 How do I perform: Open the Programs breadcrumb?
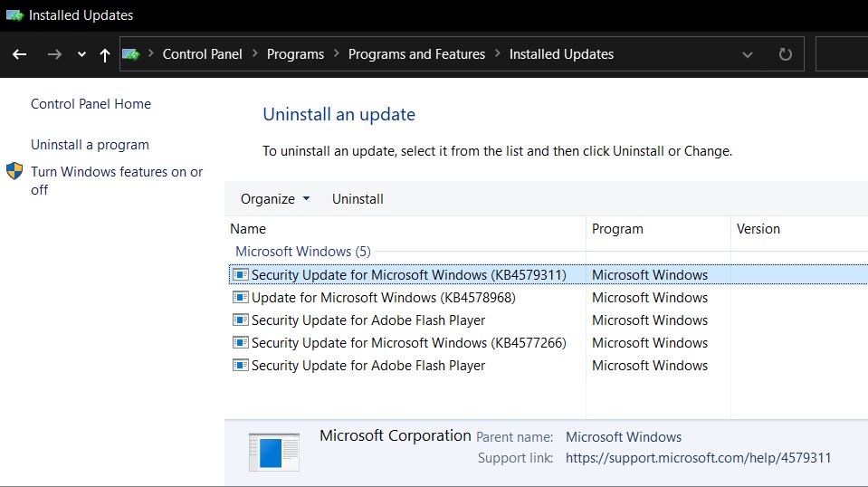click(295, 54)
